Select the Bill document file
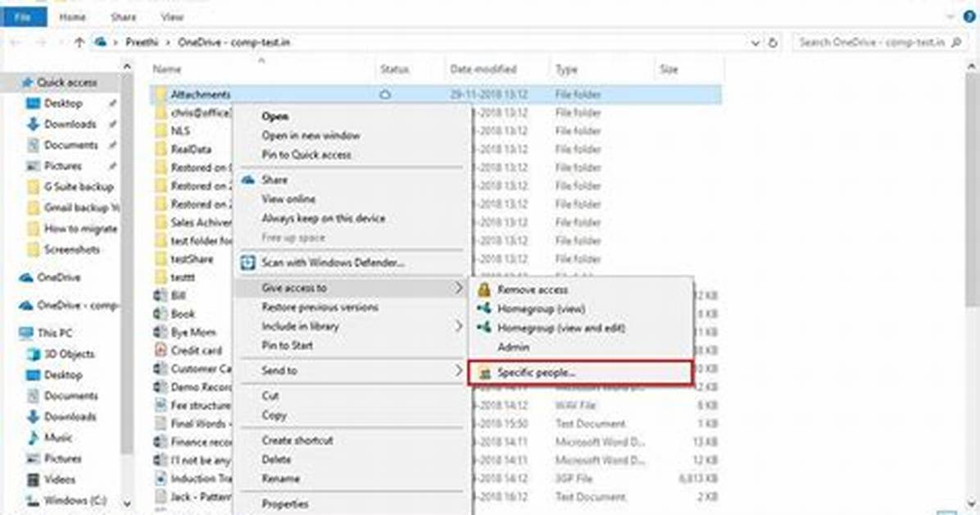The height and width of the screenshot is (515, 980). [178, 295]
